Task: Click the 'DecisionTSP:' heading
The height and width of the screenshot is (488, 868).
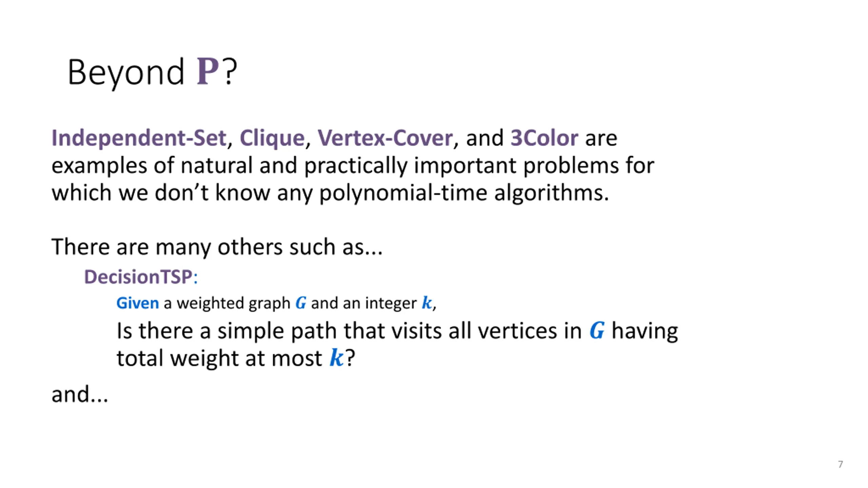Action: (141, 277)
